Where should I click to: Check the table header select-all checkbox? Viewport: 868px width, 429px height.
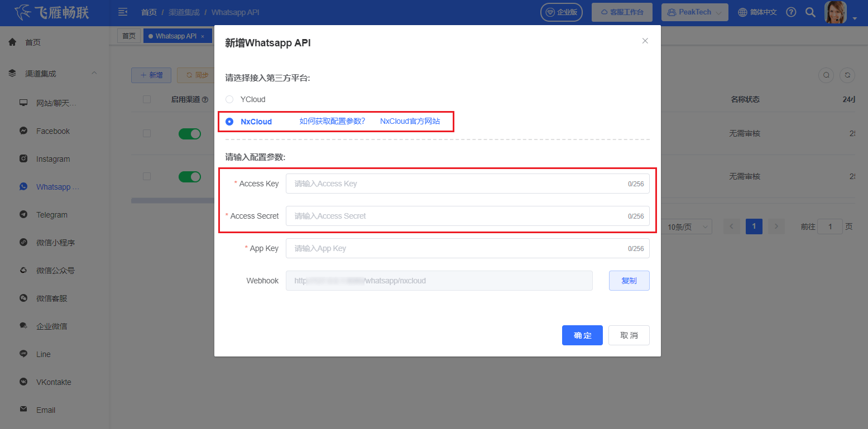click(147, 99)
